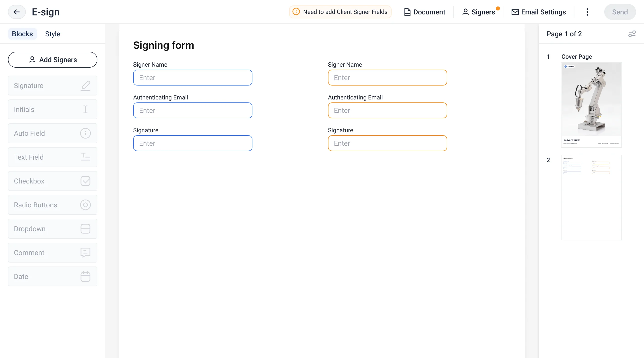
Task: Click the Add Signers button
Action: [x=52, y=59]
